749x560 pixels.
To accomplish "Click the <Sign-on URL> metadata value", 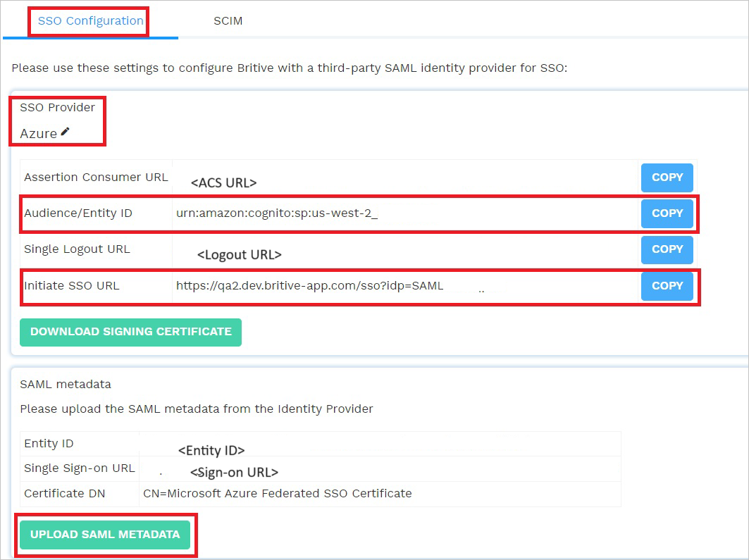I will click(x=234, y=473).
